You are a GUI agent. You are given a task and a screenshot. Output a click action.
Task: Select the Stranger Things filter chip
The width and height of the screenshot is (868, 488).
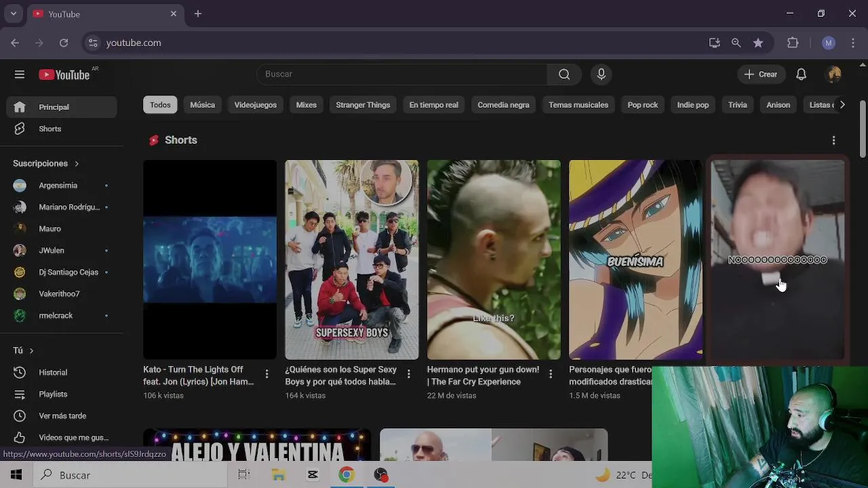(363, 105)
